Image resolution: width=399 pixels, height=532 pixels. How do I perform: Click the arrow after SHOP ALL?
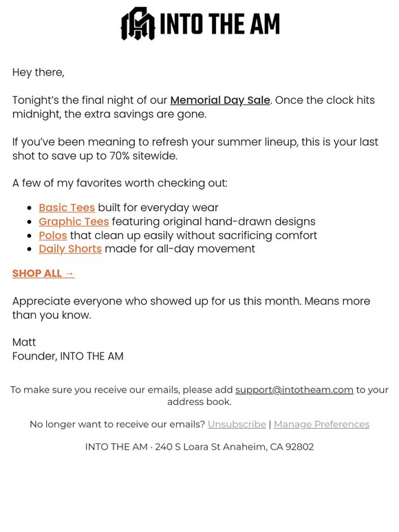(69, 274)
